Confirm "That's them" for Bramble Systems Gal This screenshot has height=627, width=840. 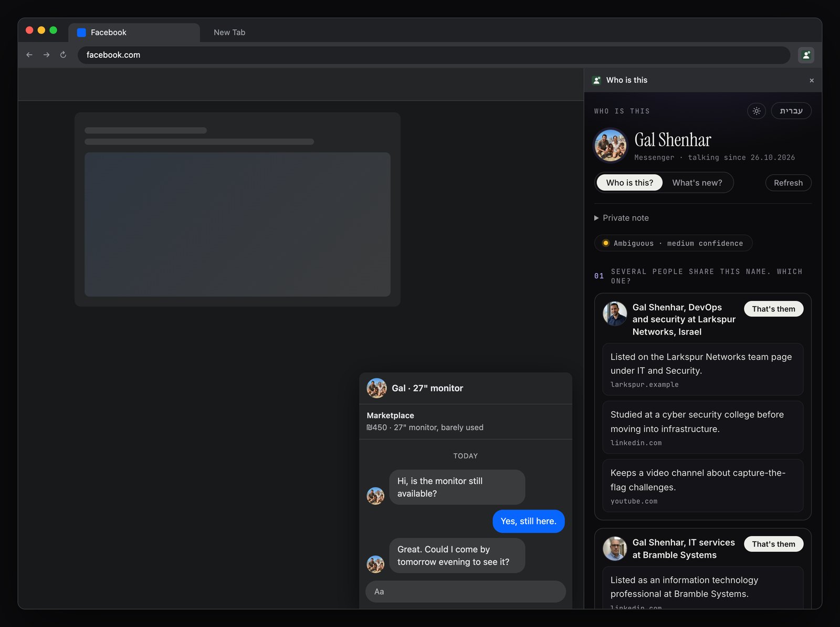(773, 544)
